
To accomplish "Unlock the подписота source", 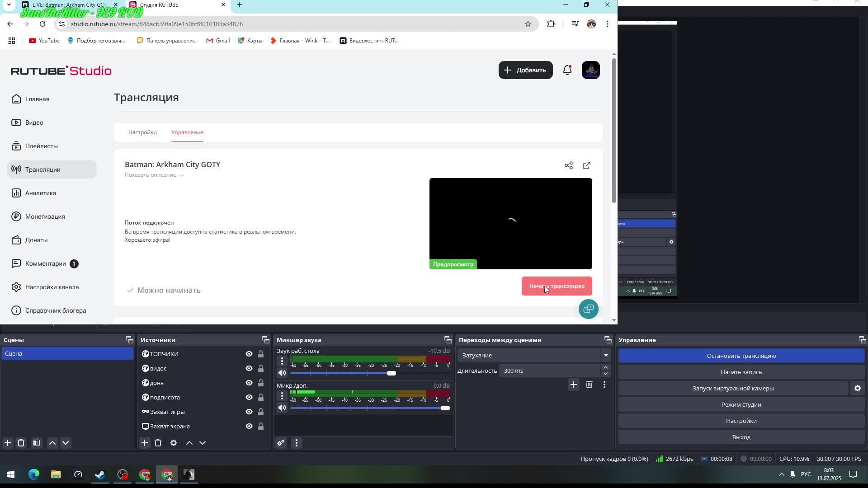I will [x=261, y=397].
